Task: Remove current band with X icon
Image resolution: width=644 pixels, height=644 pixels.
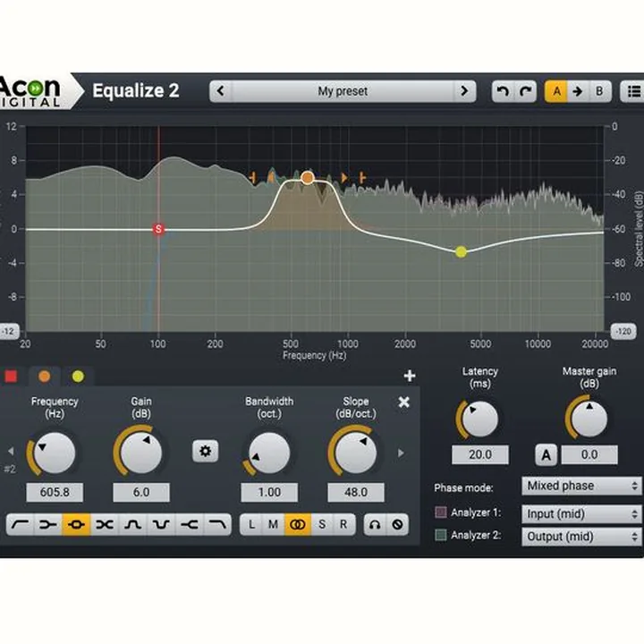Action: pyautogui.click(x=403, y=402)
